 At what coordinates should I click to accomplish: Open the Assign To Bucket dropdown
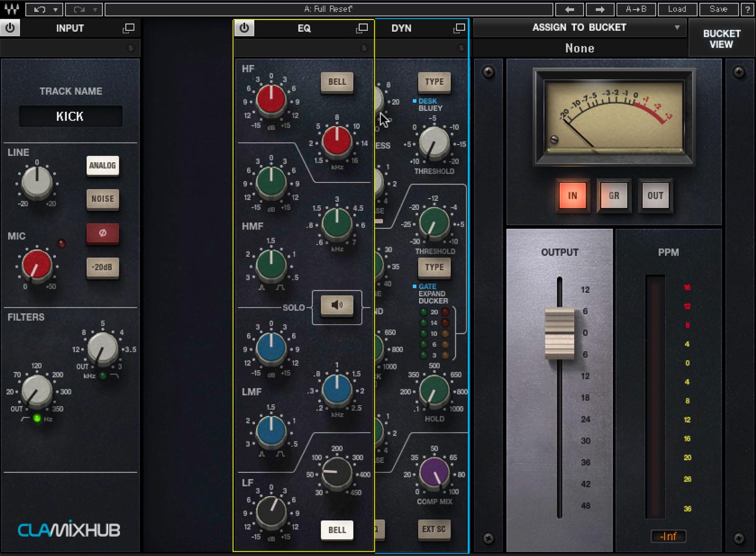pos(580,28)
